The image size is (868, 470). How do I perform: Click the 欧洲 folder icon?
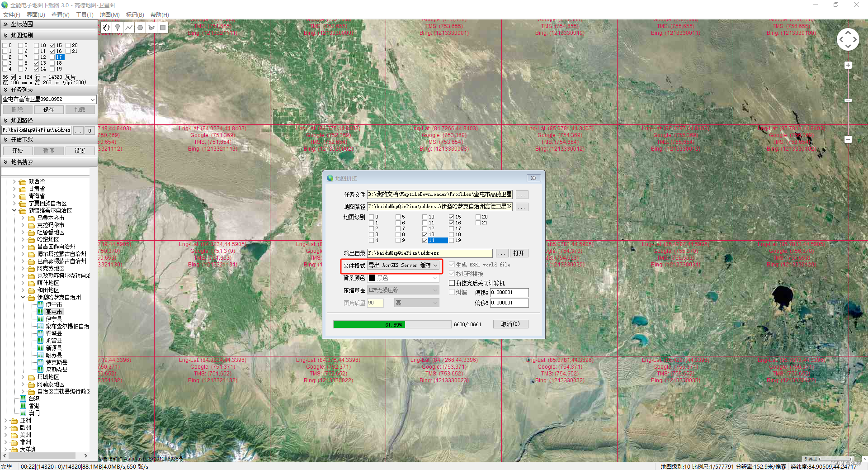[x=14, y=428]
